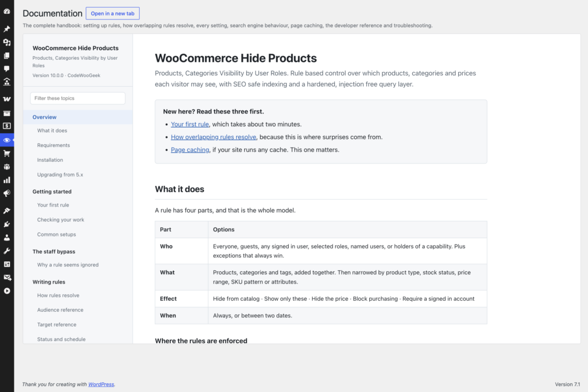Open Settings sliders icon
This screenshot has height=392, width=588.
click(x=7, y=264)
